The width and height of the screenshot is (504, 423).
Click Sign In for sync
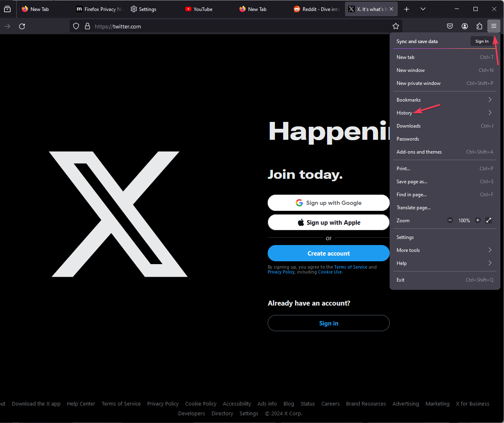[x=482, y=41]
